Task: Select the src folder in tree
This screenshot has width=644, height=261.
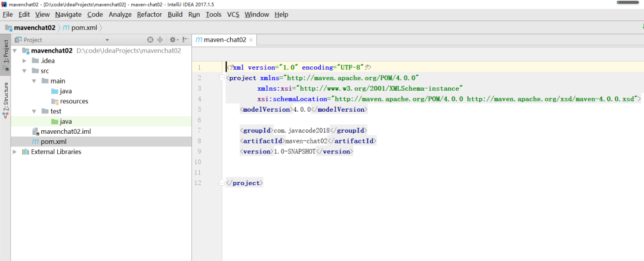Action: coord(45,71)
